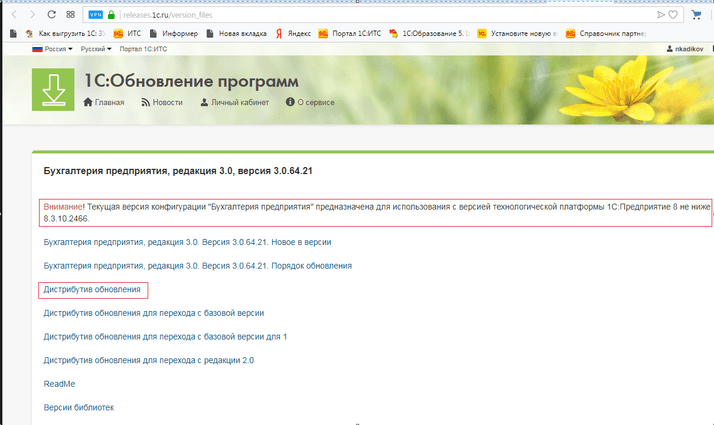The height and width of the screenshot is (425, 714).
Task: Open the 'ИТС' bookmark
Action: 127,33
